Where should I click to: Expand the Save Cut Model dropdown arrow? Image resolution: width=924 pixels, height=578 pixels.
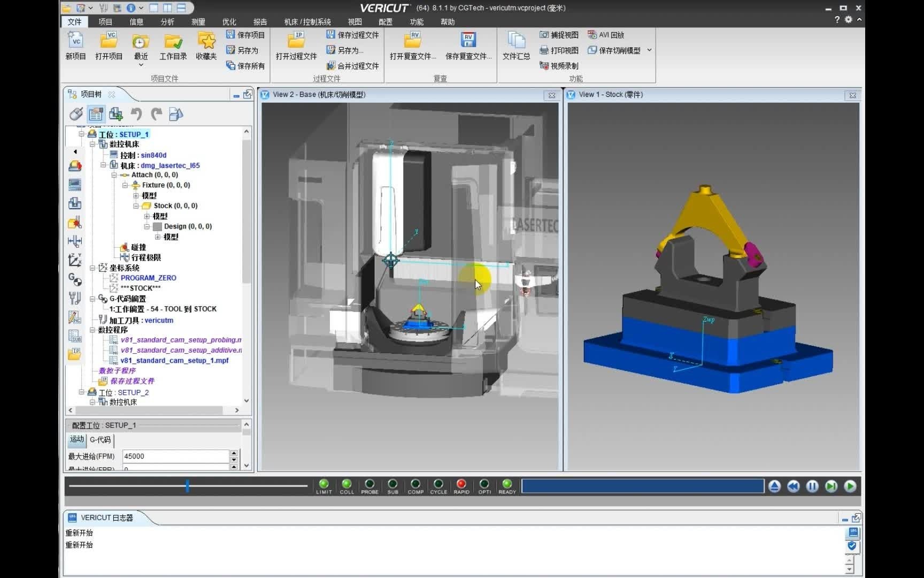pyautogui.click(x=649, y=50)
